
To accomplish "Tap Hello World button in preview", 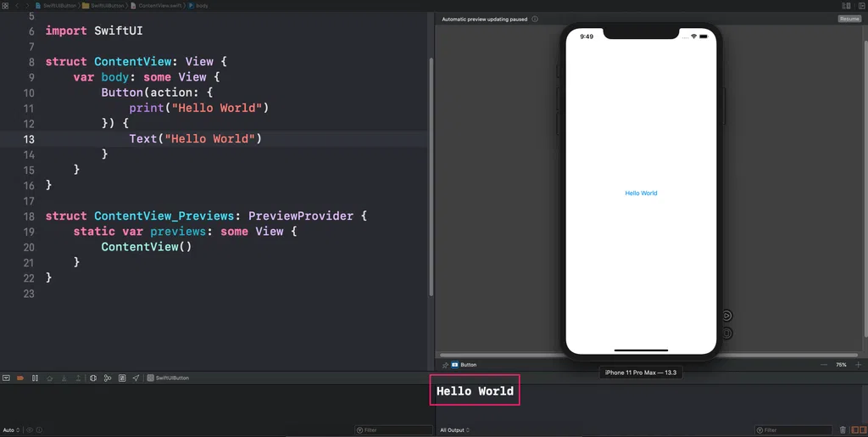I will point(641,193).
